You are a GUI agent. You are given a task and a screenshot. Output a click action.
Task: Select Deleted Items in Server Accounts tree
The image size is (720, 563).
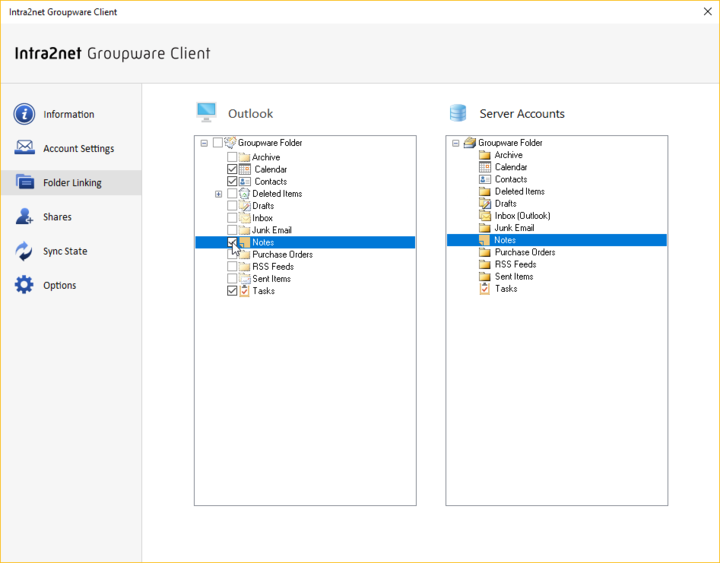pyautogui.click(x=519, y=191)
